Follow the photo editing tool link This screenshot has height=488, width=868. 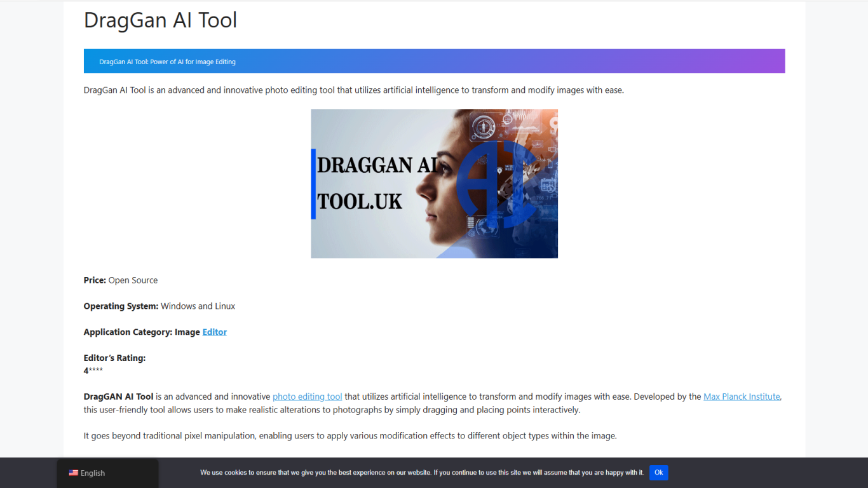[307, 396]
